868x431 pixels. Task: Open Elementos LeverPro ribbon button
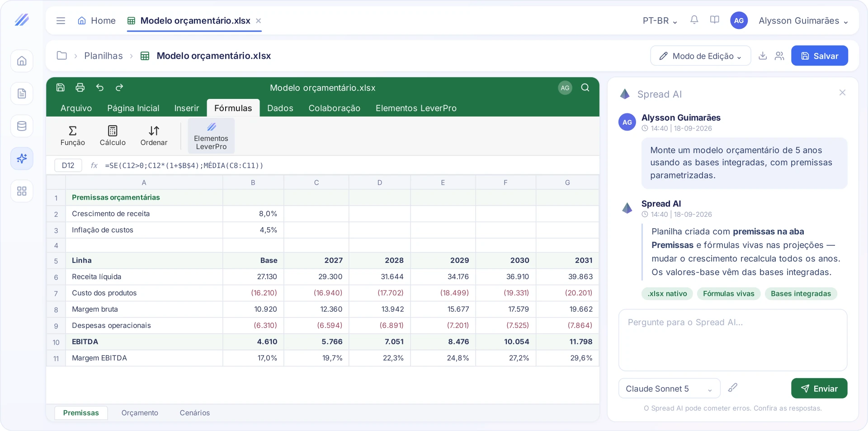tap(211, 136)
